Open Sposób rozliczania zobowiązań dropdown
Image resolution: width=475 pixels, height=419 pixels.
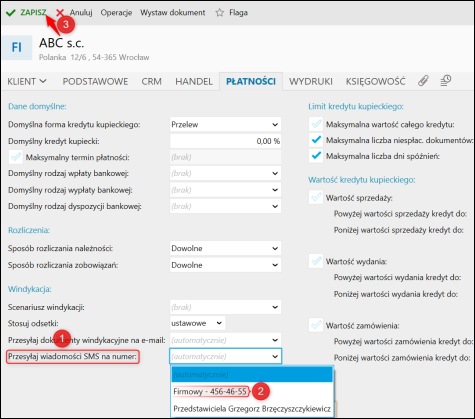[225, 265]
